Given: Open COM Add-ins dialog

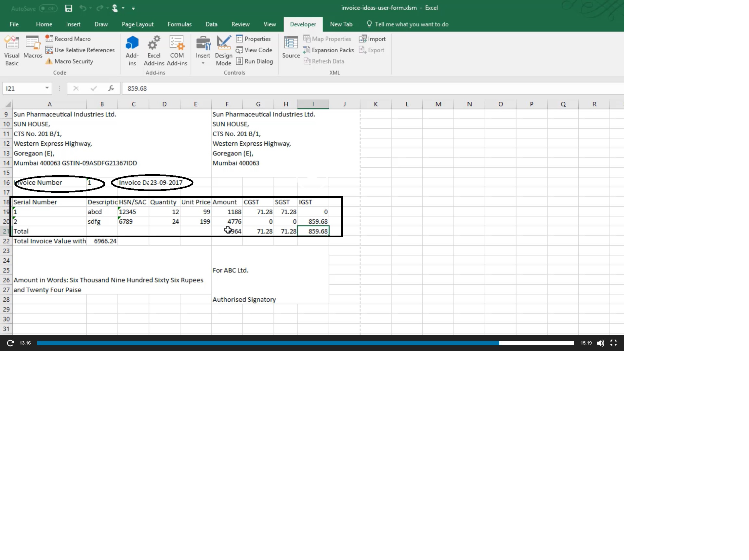Looking at the screenshot, I should click(x=177, y=50).
